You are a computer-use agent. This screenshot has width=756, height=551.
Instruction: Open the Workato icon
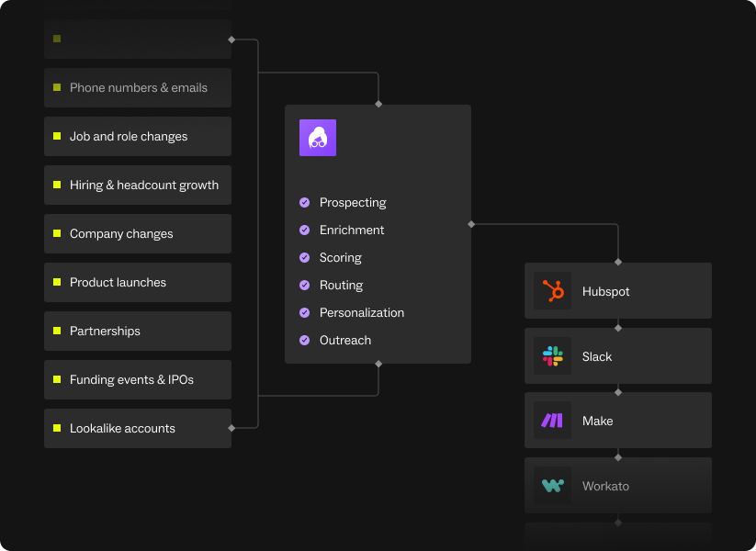coord(552,485)
